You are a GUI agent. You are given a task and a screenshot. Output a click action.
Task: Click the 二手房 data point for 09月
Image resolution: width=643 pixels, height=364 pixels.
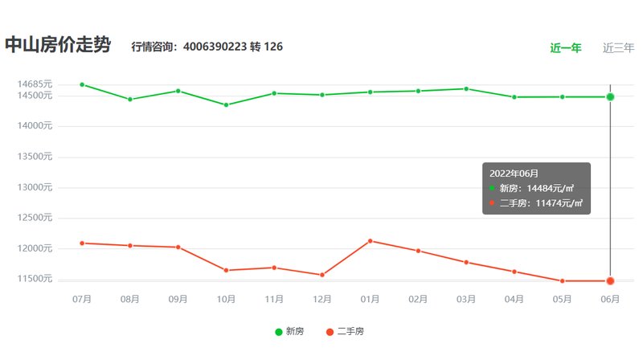click(x=178, y=247)
